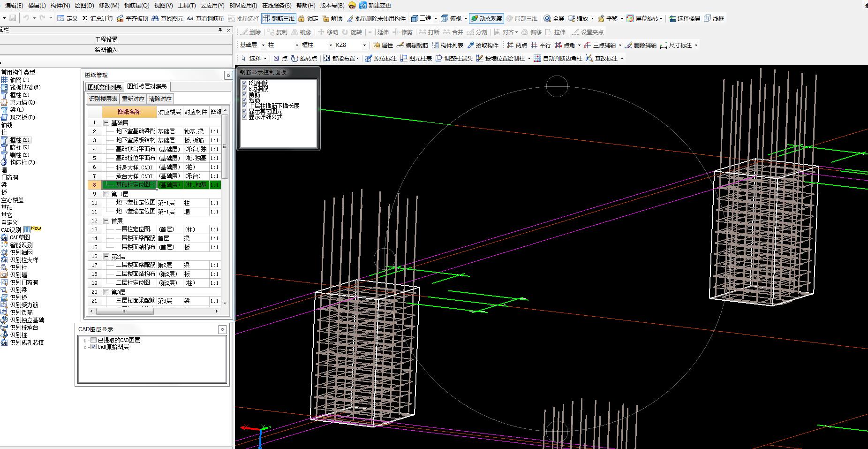The height and width of the screenshot is (449, 868).
Task: Toggle 显示其它图元 checkbox
Action: 244,111
